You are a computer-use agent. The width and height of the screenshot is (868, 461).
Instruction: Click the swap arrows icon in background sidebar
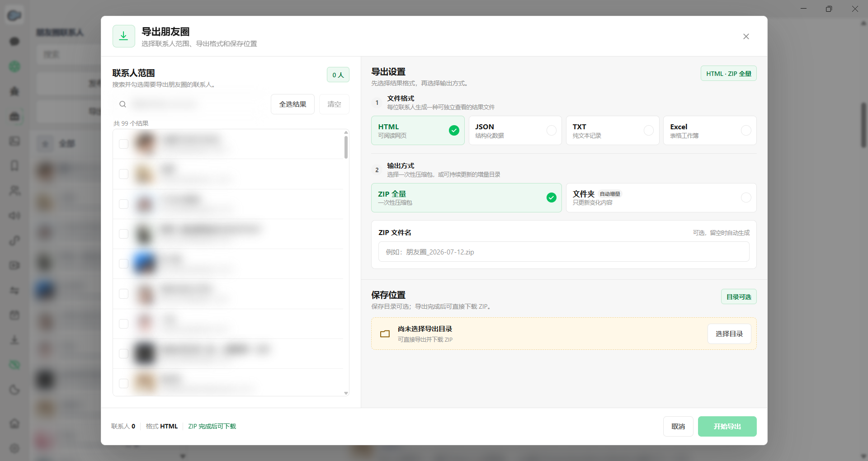tap(14, 291)
